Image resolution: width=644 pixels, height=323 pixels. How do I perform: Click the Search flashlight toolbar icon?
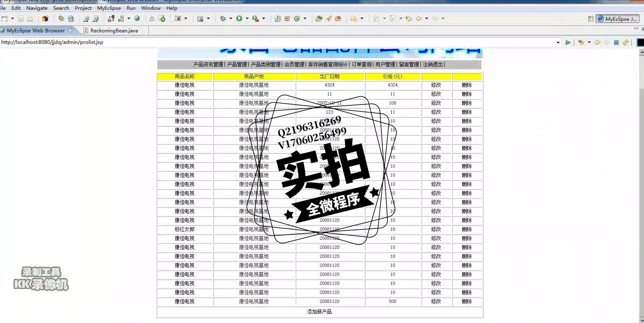click(329, 18)
